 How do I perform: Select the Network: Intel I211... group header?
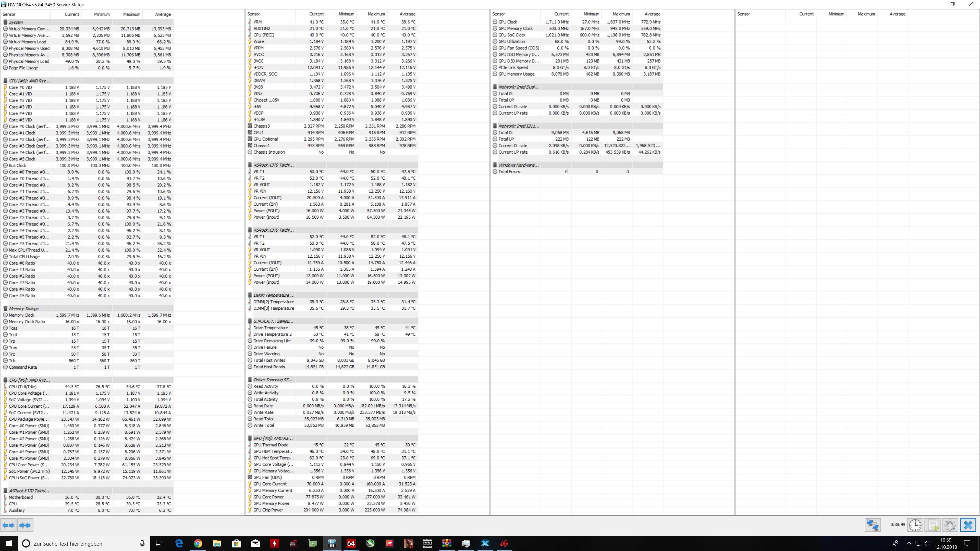click(x=577, y=126)
